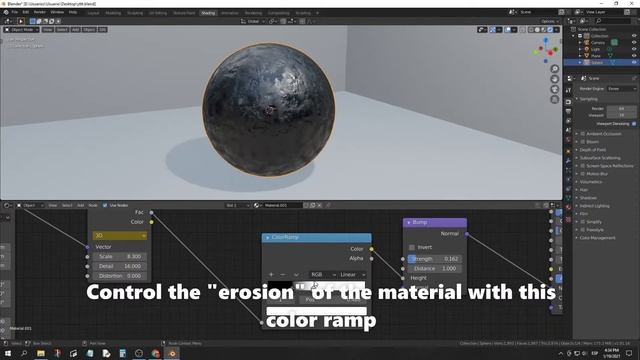This screenshot has width=640, height=360.
Task: Toggle camera view gizmo button
Action: click(554, 89)
